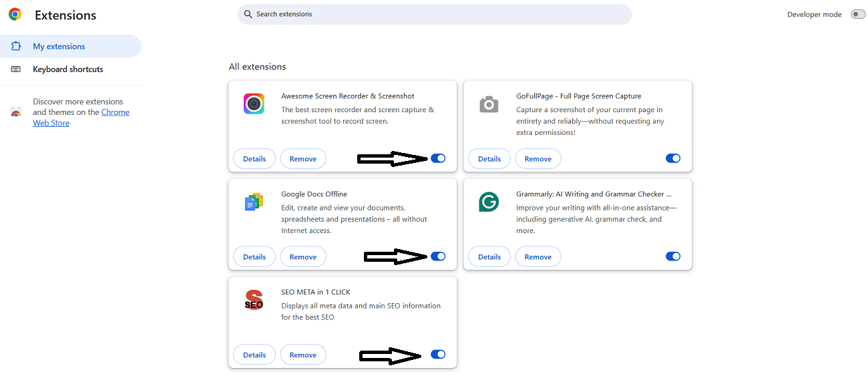Viewport: 868px width, 378px height.
Task: Click the Google Docs Offline description text
Action: 355,219
